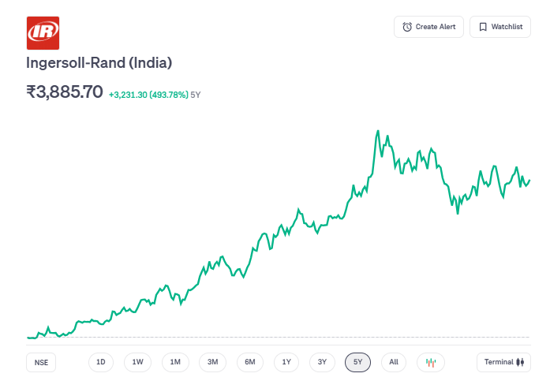Switch chart to 6M range
Viewport: 550px width, 392px height.
[x=249, y=362]
